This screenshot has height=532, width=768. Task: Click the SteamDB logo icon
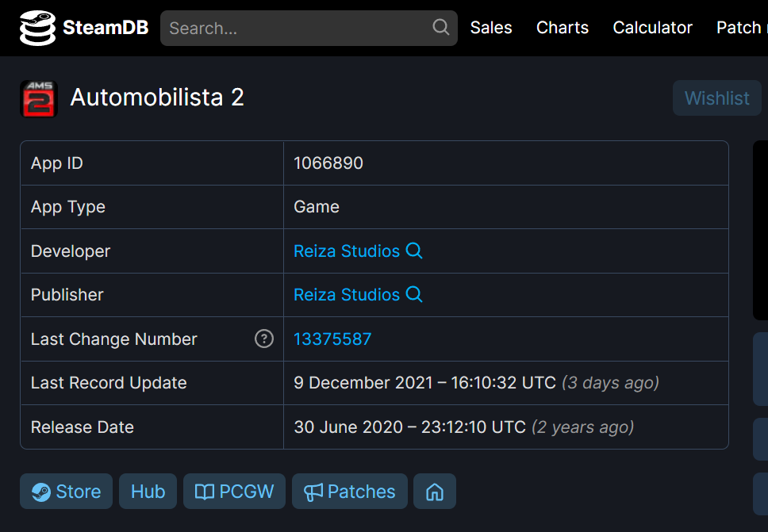36,28
